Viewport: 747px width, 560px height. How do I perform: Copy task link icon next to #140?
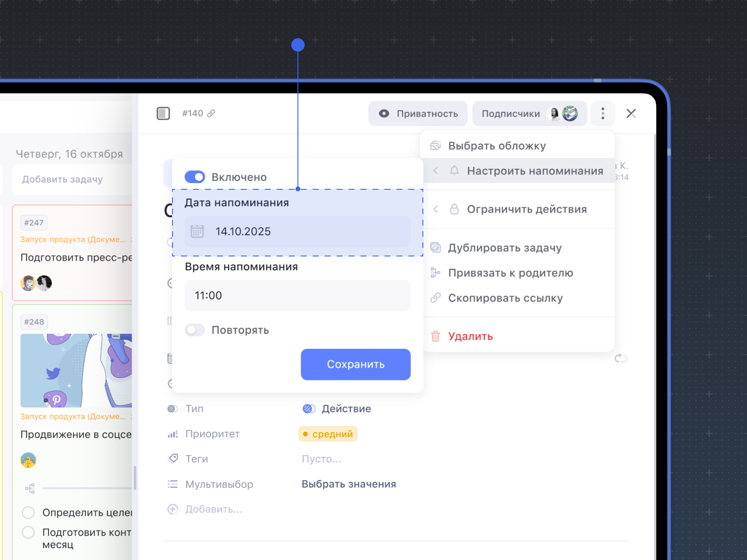coord(211,114)
